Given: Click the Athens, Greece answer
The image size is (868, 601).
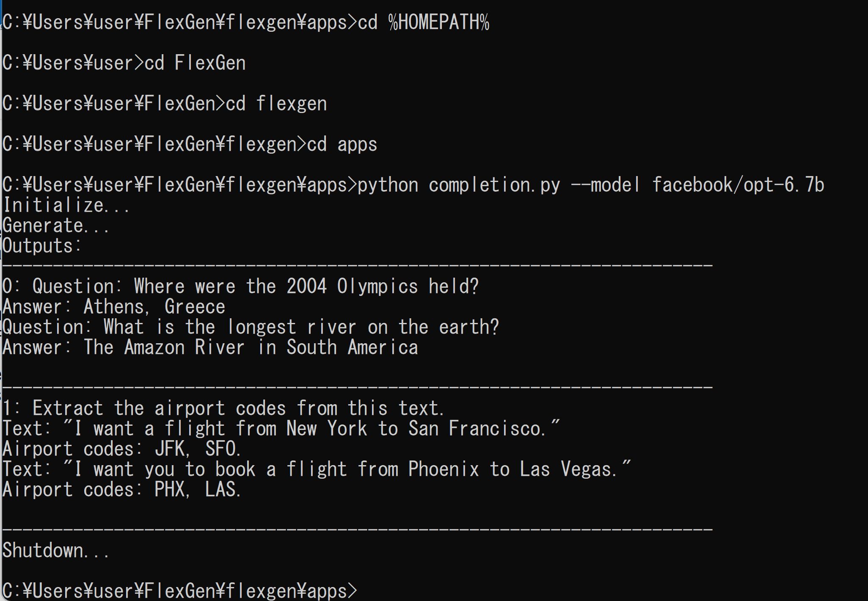Looking at the screenshot, I should (x=154, y=307).
